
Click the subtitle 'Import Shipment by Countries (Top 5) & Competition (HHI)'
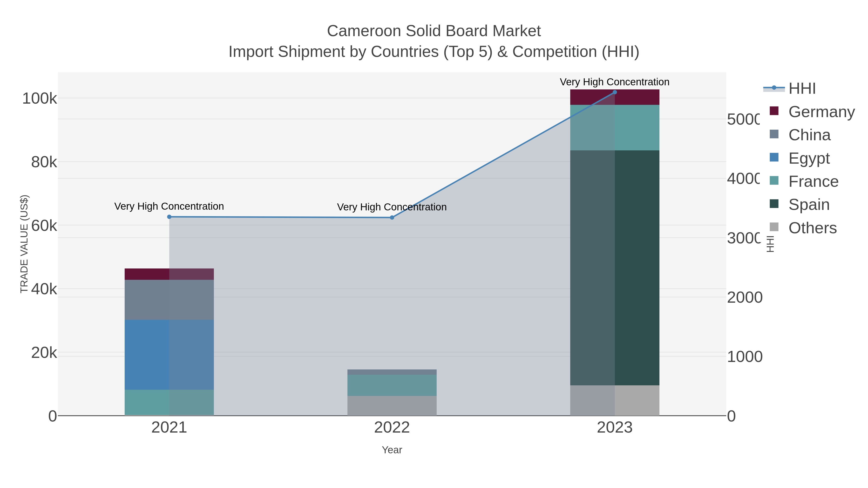pyautogui.click(x=434, y=52)
